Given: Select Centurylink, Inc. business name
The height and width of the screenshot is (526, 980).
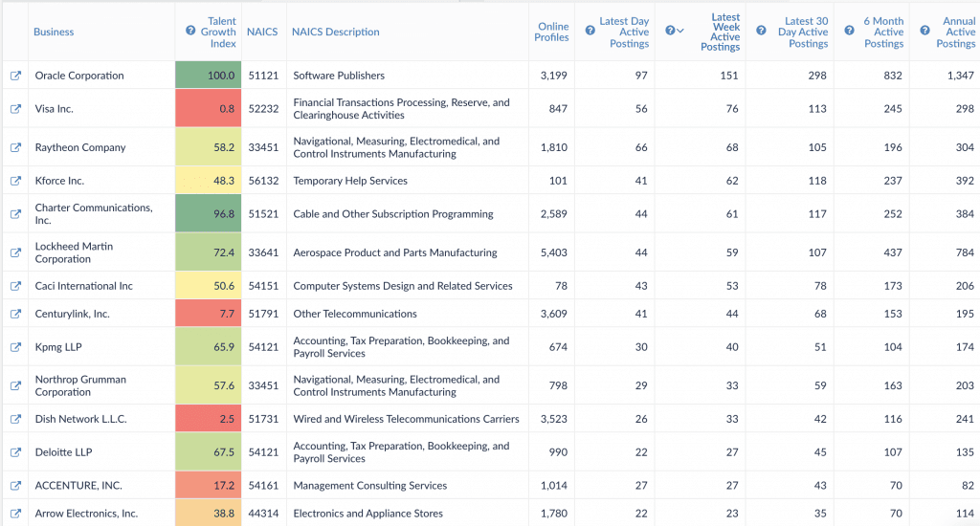Looking at the screenshot, I should (73, 314).
